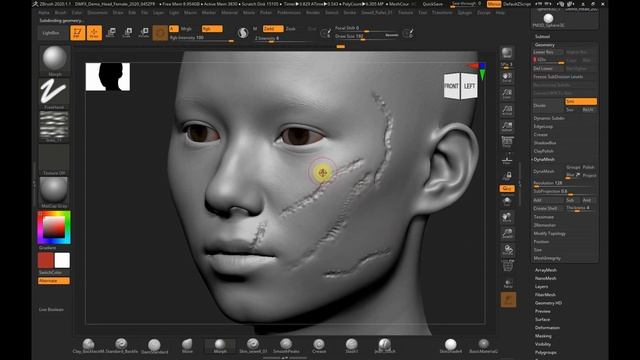Collapse the DynaMesh subsection

click(544, 159)
